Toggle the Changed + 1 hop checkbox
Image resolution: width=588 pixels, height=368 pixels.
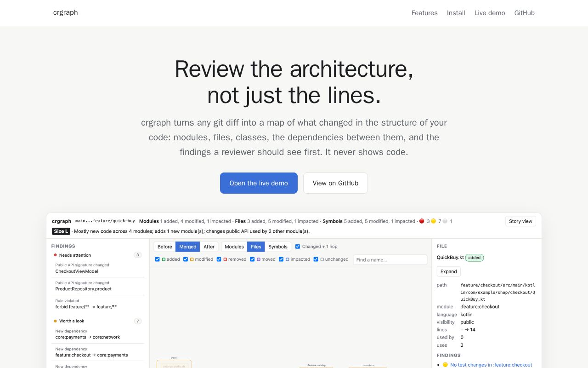pos(298,247)
